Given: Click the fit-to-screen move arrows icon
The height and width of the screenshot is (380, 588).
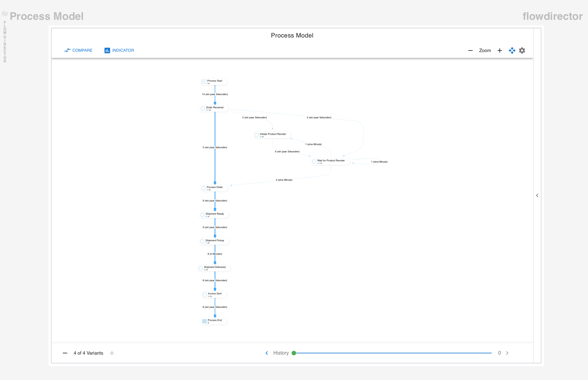Looking at the screenshot, I should [512, 50].
